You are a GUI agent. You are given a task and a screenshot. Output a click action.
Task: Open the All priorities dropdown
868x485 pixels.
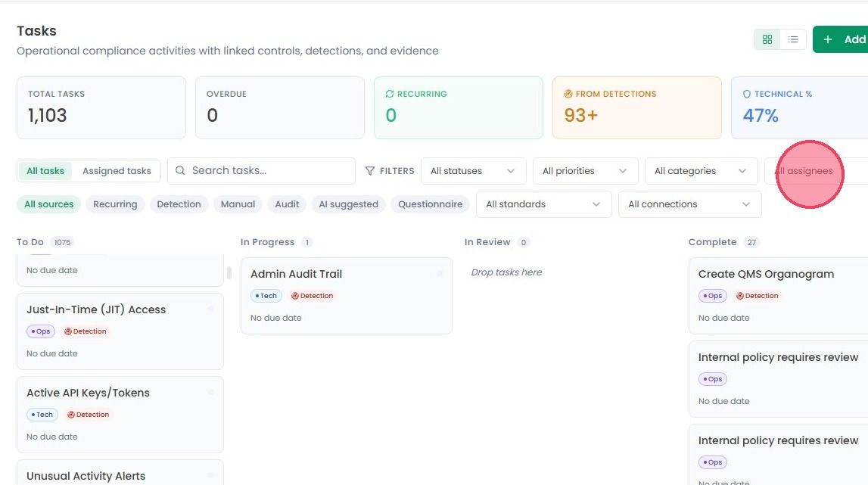click(x=585, y=171)
